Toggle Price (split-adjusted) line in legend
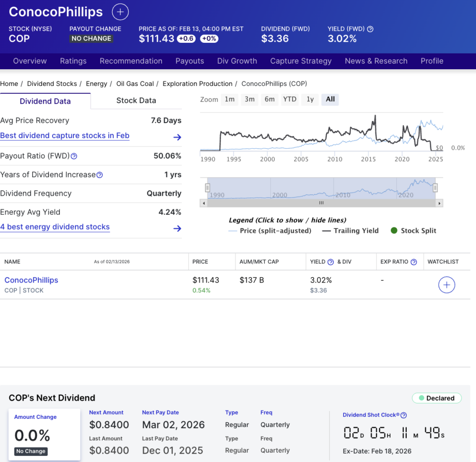Viewport: 476px width, 462px height. point(270,231)
